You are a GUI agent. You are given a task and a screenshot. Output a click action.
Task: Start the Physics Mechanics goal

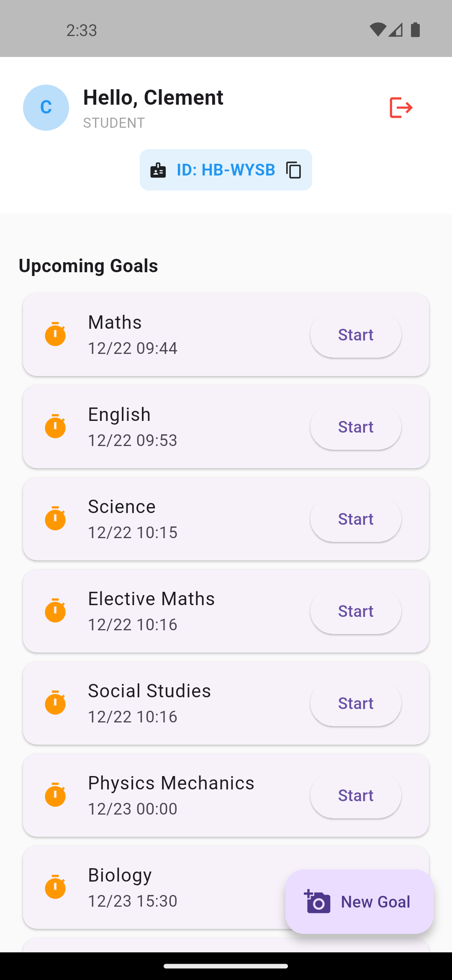(x=356, y=795)
